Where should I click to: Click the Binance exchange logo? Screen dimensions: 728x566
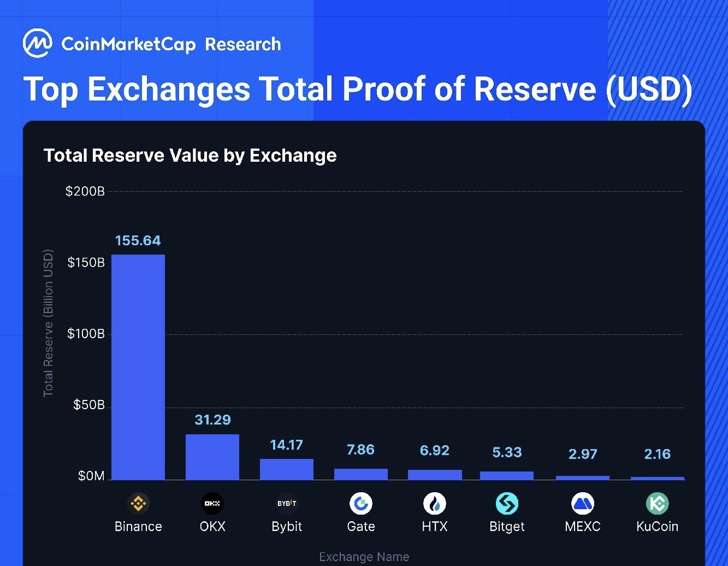(x=138, y=503)
